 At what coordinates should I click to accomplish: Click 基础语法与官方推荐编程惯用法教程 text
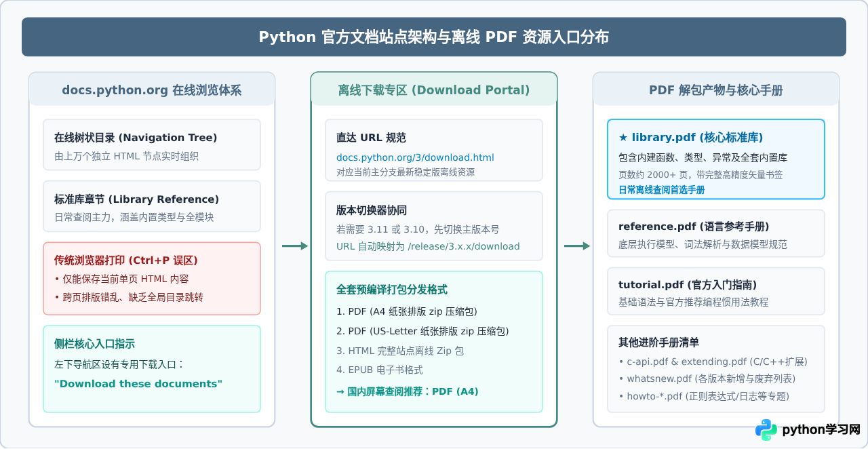(694, 302)
